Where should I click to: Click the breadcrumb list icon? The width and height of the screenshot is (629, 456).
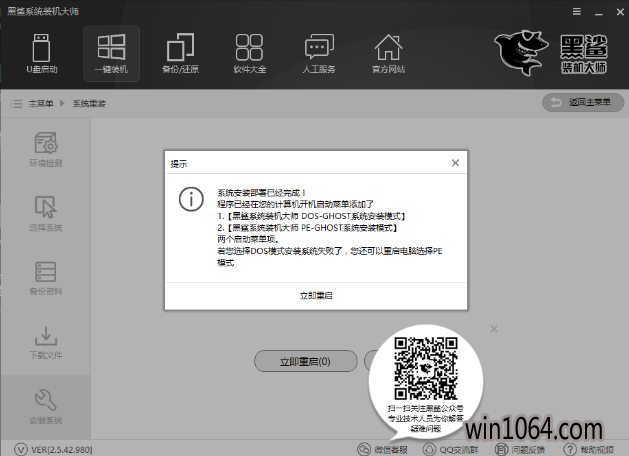click(x=16, y=103)
